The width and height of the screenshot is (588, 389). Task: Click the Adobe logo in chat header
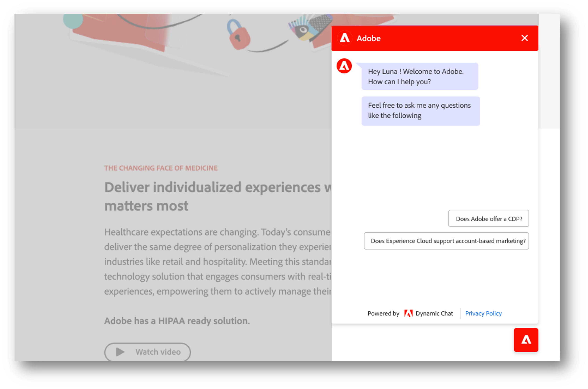345,38
